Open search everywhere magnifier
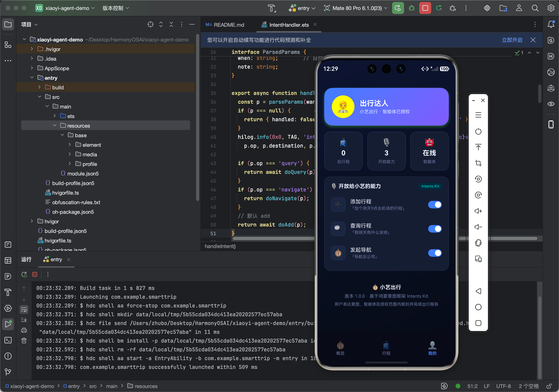Screen dimensions: 559x392 coord(535,8)
